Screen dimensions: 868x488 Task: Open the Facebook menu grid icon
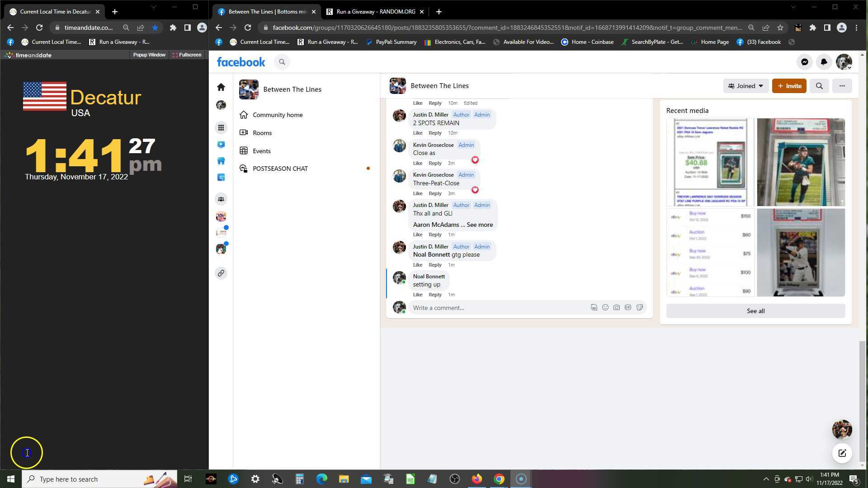click(x=221, y=128)
